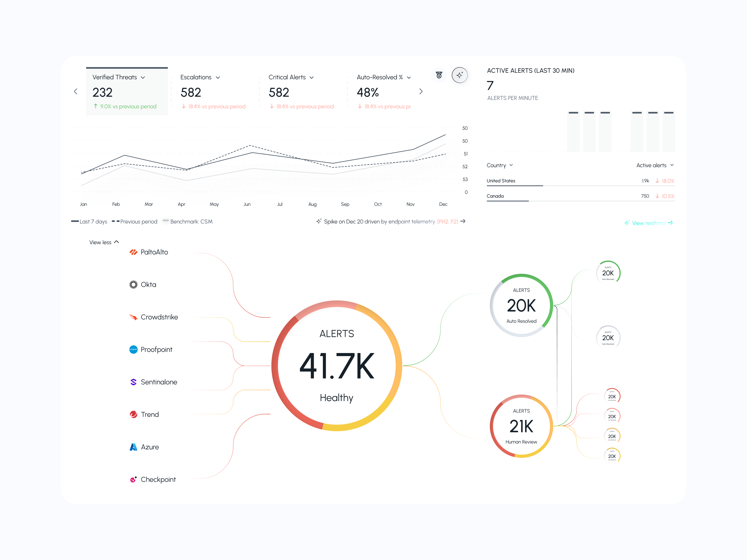Toggle the Last 7 days legend series

89,221
